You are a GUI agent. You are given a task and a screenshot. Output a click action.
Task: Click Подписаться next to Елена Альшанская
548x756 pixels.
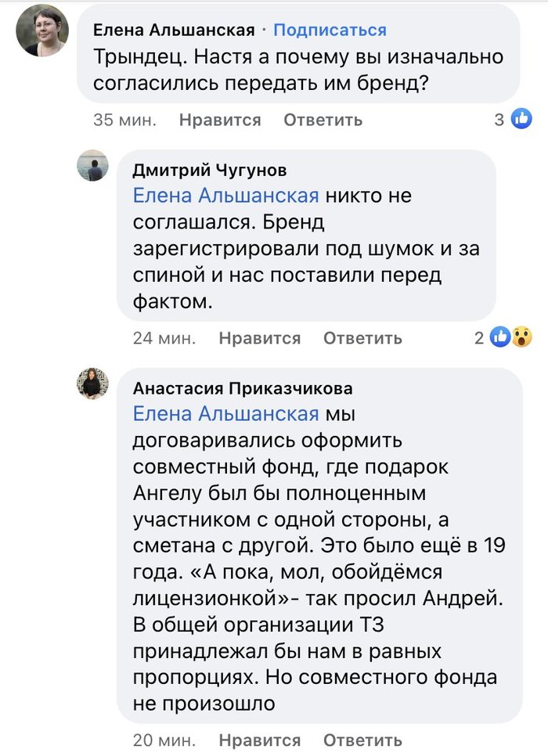330,30
